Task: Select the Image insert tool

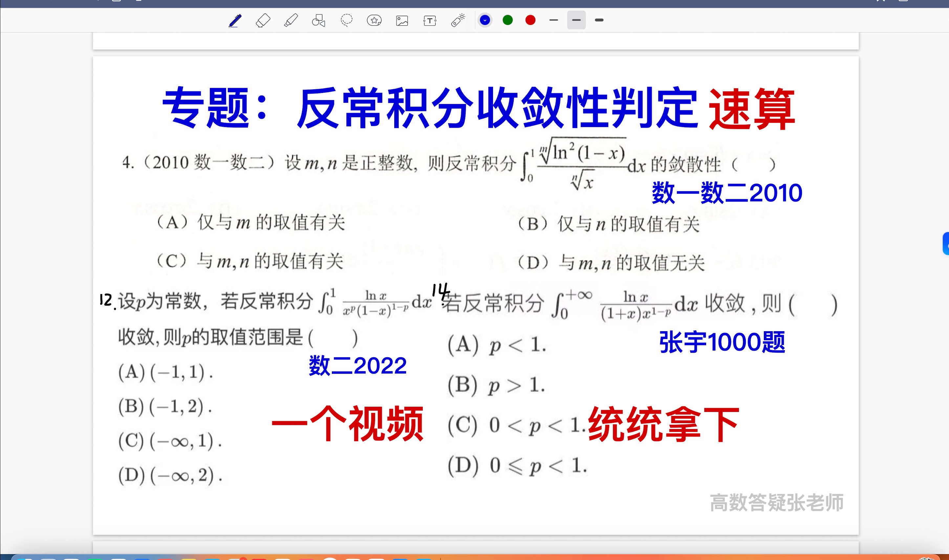Action: (x=402, y=20)
